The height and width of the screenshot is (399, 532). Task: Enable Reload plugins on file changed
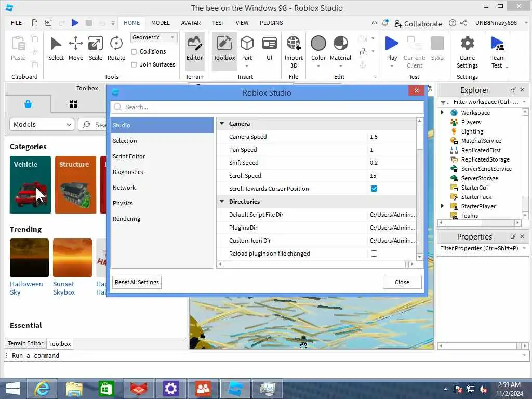[374, 254]
